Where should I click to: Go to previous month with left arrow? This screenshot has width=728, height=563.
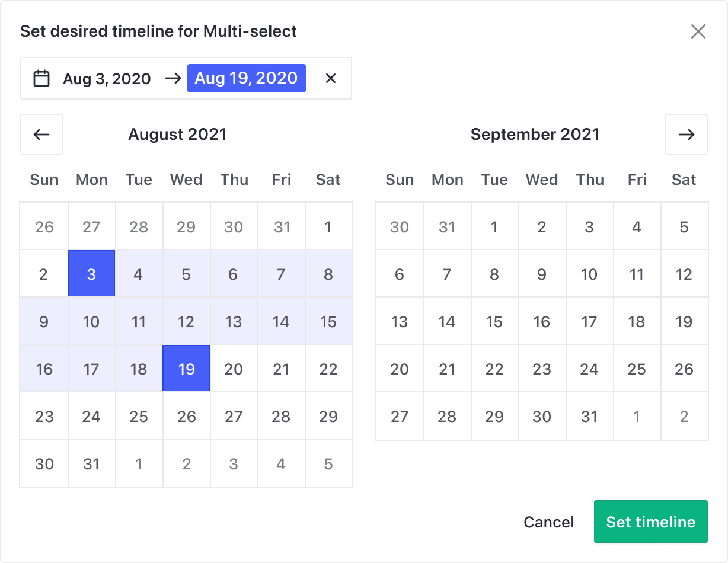41,135
